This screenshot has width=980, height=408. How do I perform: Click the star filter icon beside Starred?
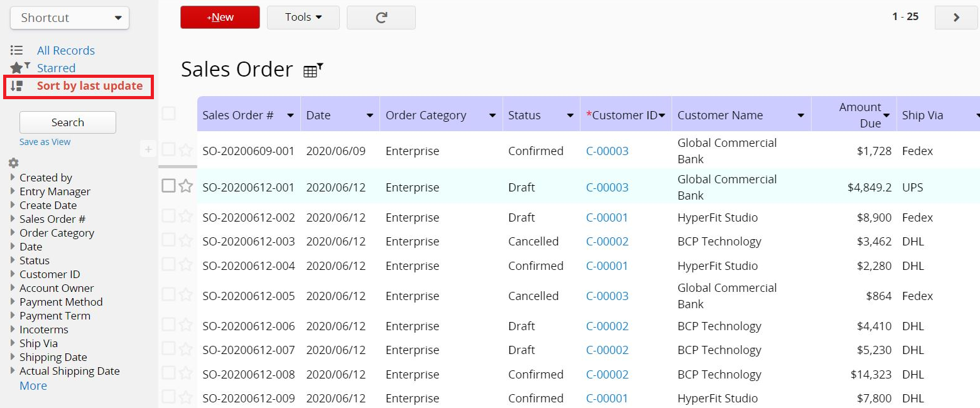19,67
